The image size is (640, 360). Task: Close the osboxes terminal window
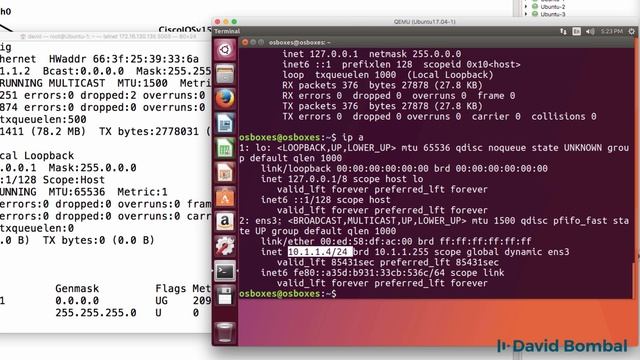click(x=245, y=42)
